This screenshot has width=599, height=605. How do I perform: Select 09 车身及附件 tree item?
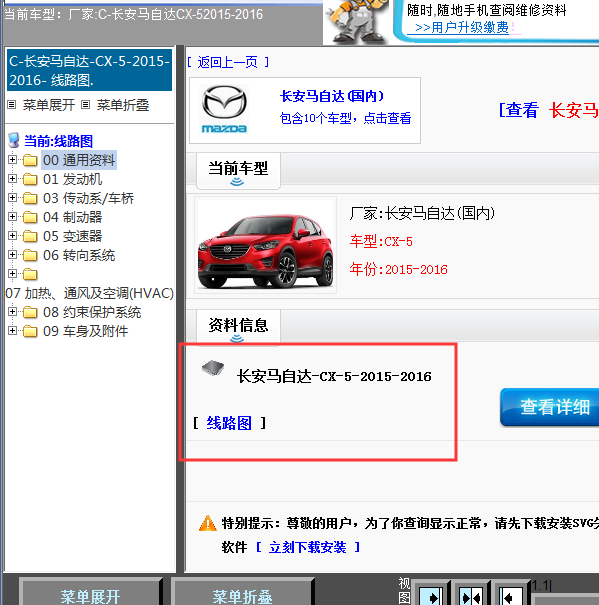pos(85,331)
